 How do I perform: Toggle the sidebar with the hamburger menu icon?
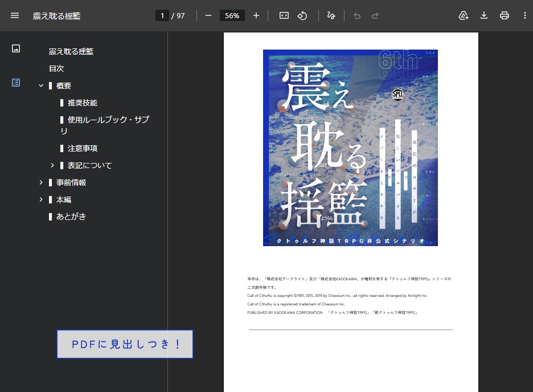coord(15,15)
